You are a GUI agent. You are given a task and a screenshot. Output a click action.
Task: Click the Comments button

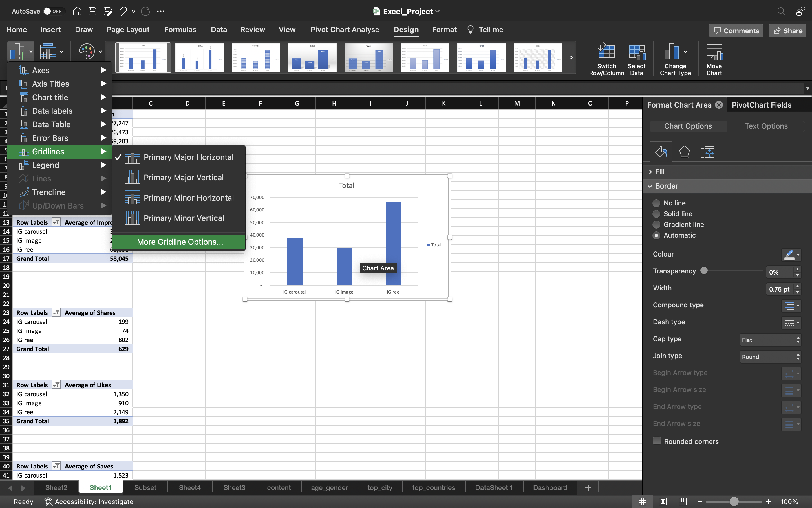point(736,30)
